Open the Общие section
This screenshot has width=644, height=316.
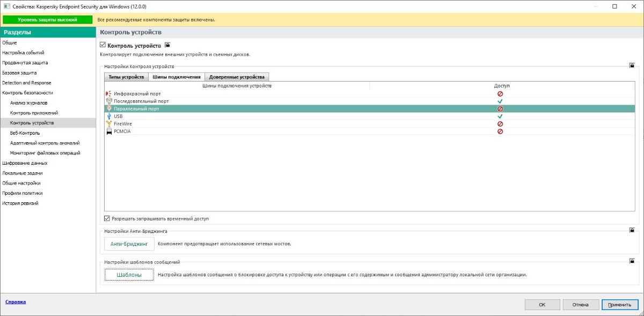10,42
